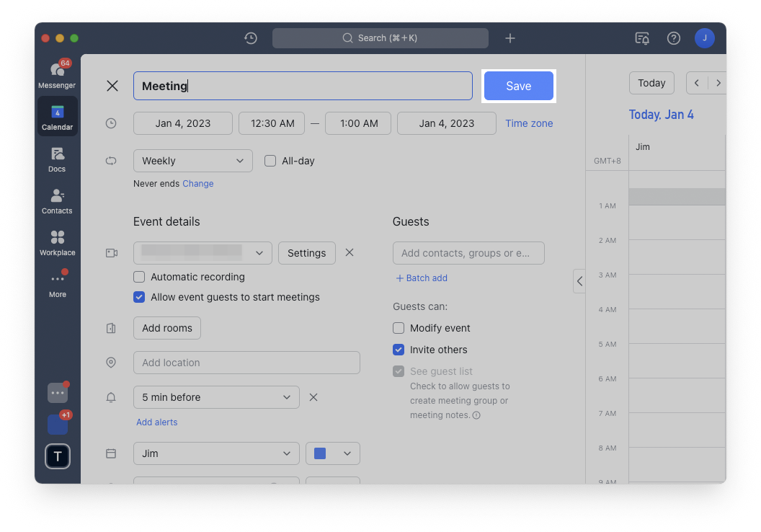This screenshot has height=532, width=761.
Task: Click the plus icon beside search
Action: tap(510, 38)
